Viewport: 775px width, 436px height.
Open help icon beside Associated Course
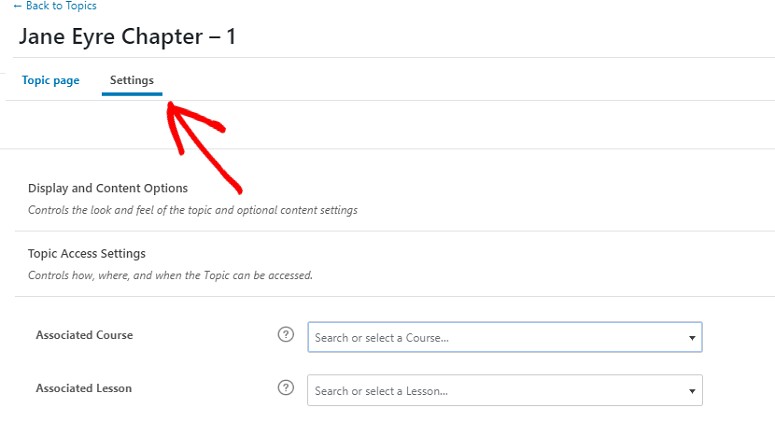click(285, 335)
